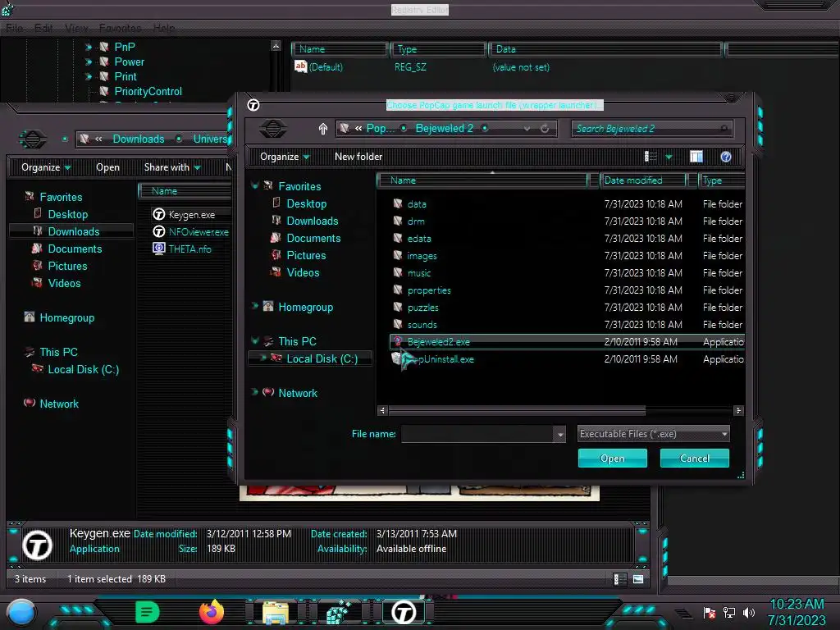The image size is (840, 630).
Task: Open Help menu in Registry Editor
Action: (x=164, y=28)
